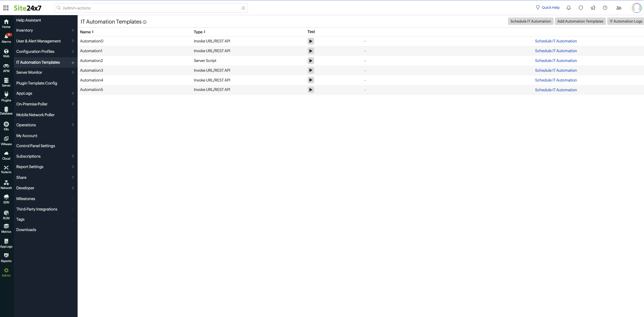Image resolution: width=644 pixels, height=317 pixels.
Task: Expand the Report Settings submenu
Action: click(73, 167)
